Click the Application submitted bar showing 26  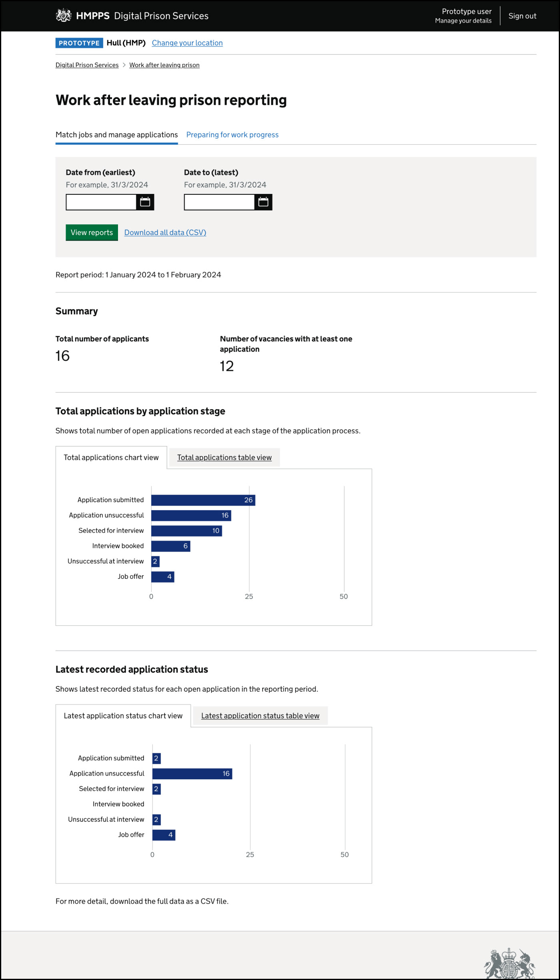coord(203,500)
